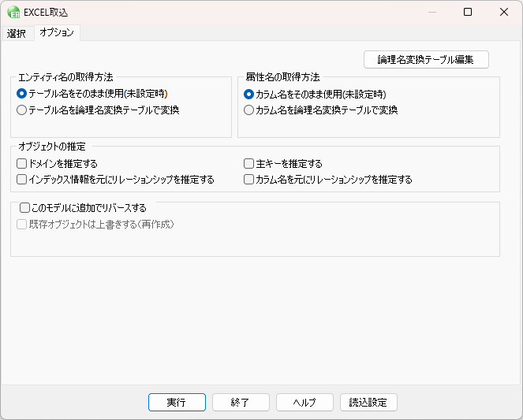Click the 実行 button
This screenshot has height=420, width=523.
pyautogui.click(x=177, y=403)
